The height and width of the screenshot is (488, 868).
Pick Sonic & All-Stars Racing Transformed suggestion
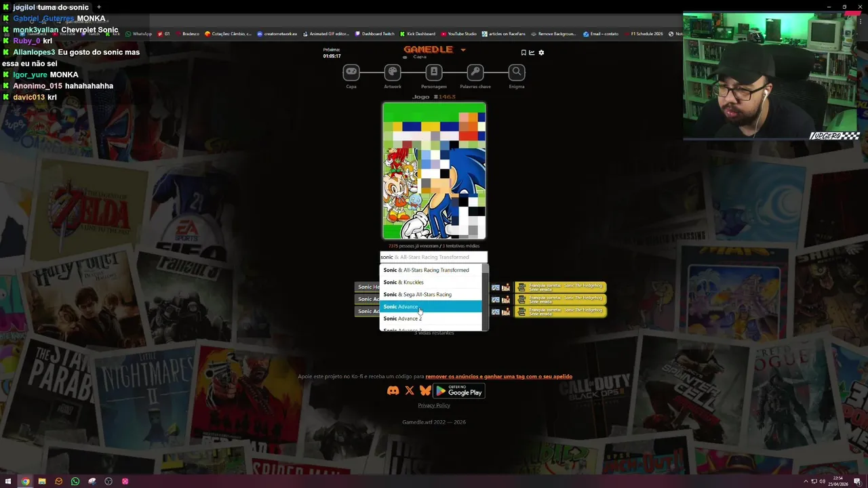[x=431, y=270]
